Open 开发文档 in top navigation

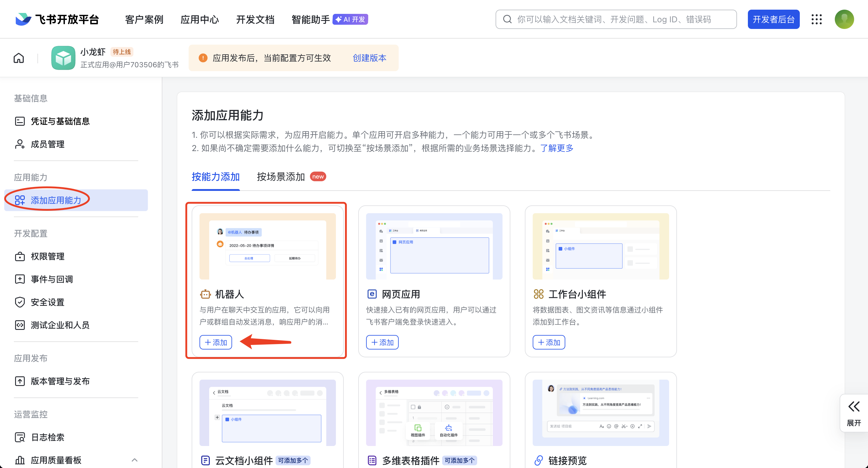point(255,20)
